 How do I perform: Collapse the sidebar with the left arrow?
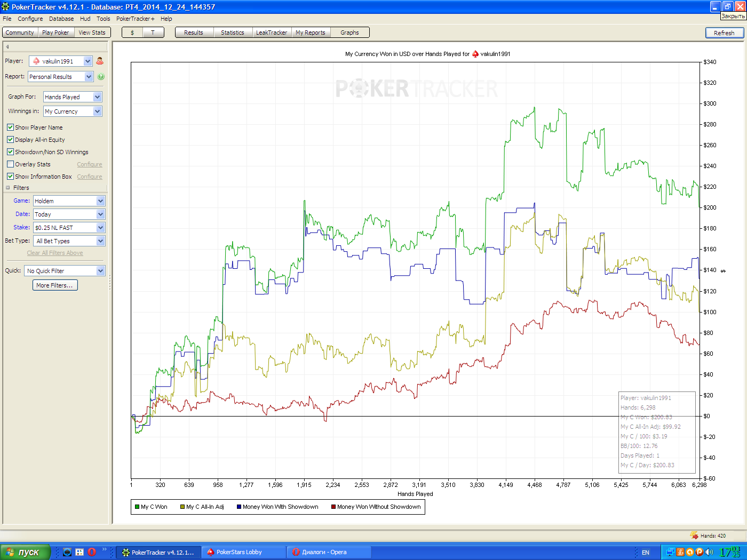pos(7,46)
